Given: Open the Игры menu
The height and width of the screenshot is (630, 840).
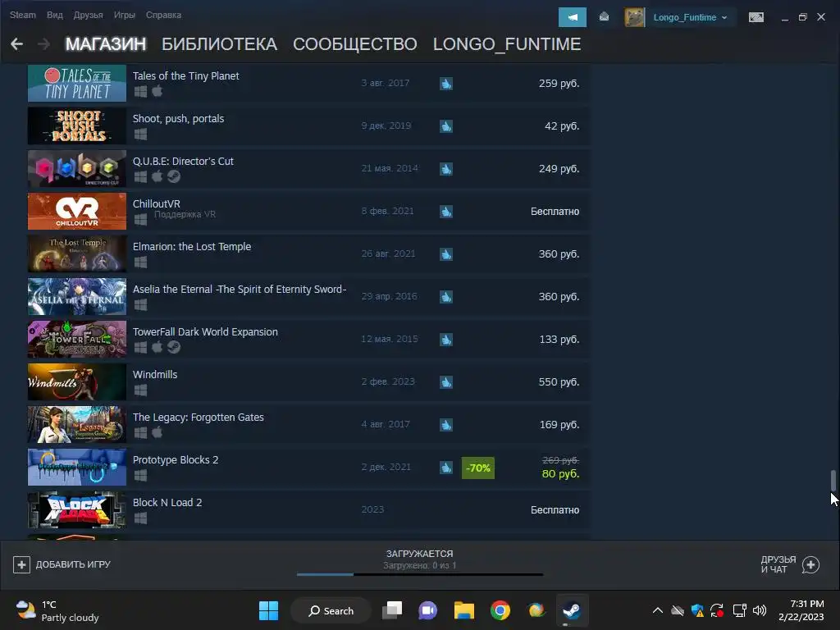Looking at the screenshot, I should pyautogui.click(x=125, y=15).
